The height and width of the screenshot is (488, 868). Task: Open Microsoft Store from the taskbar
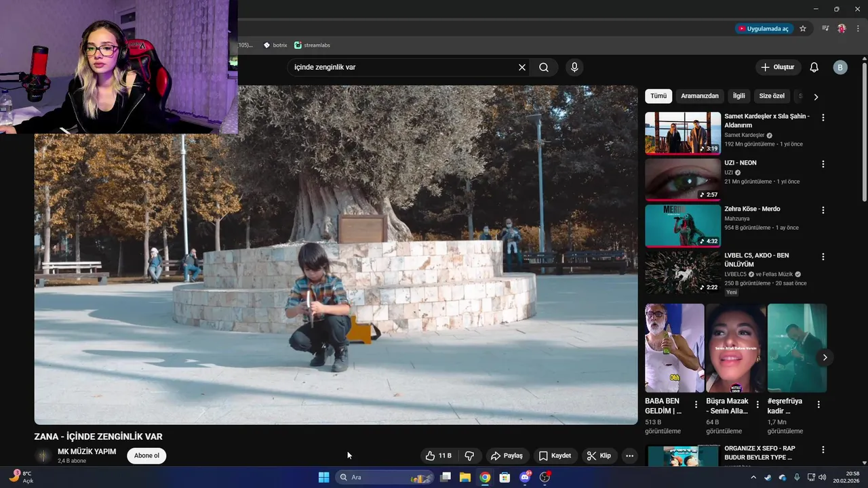point(505,477)
